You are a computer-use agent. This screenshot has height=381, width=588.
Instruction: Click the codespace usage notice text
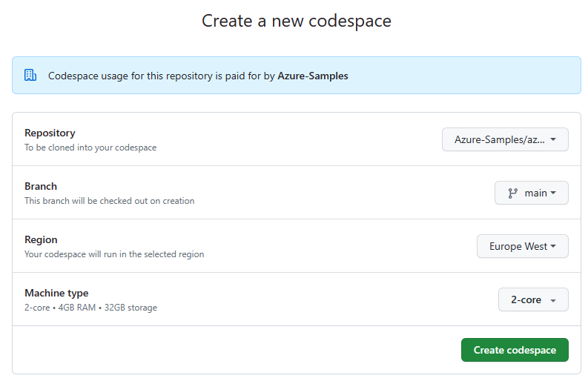coord(162,76)
